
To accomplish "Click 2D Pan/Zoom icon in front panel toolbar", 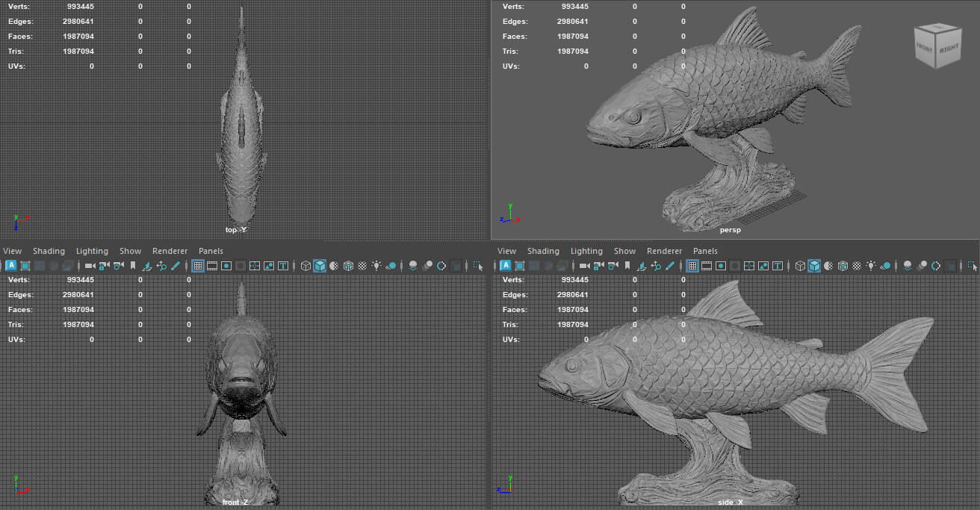I will [x=161, y=265].
